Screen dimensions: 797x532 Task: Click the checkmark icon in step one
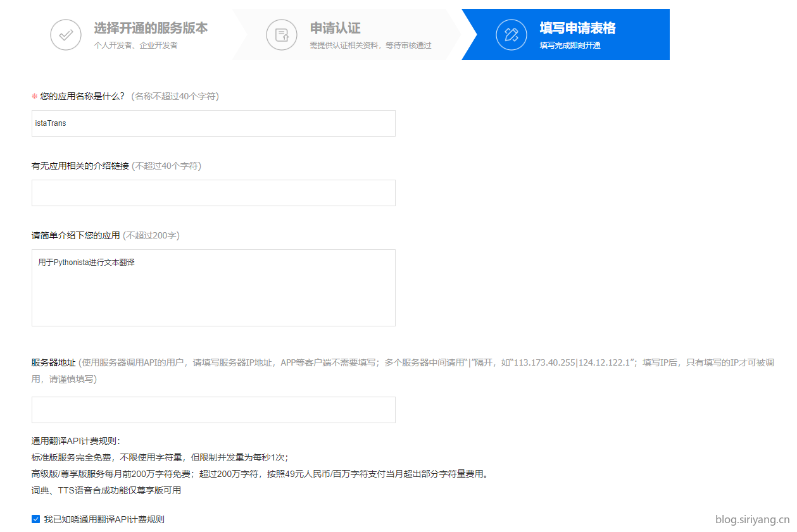tap(66, 35)
